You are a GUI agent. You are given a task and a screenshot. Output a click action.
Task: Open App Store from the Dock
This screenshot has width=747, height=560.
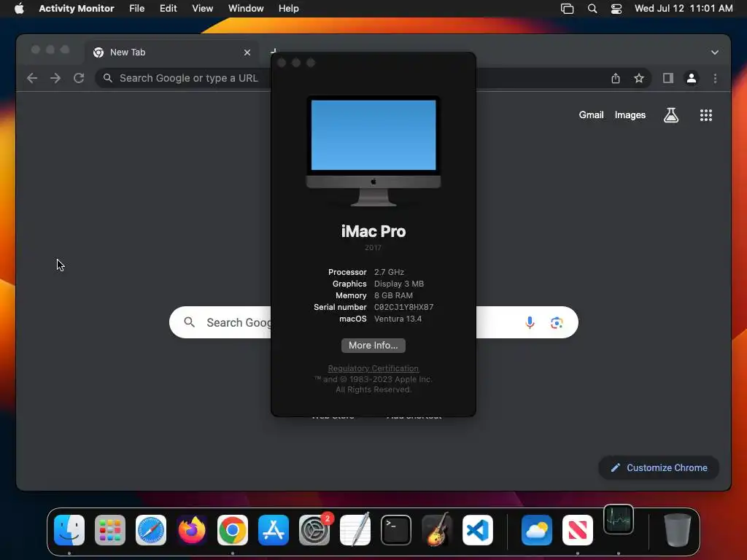pyautogui.click(x=274, y=530)
